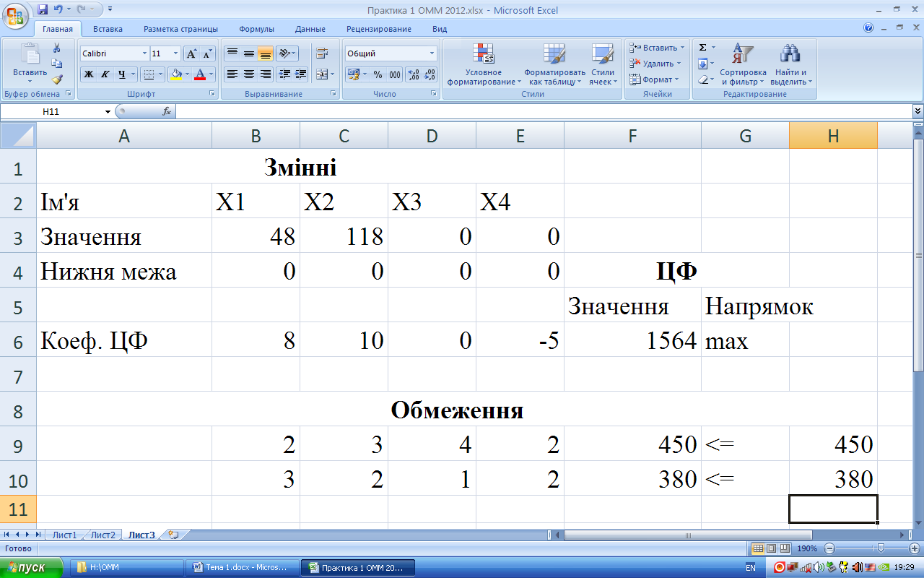Open Тема 1.docx taskbar window
The height and width of the screenshot is (578, 924).
click(x=242, y=568)
